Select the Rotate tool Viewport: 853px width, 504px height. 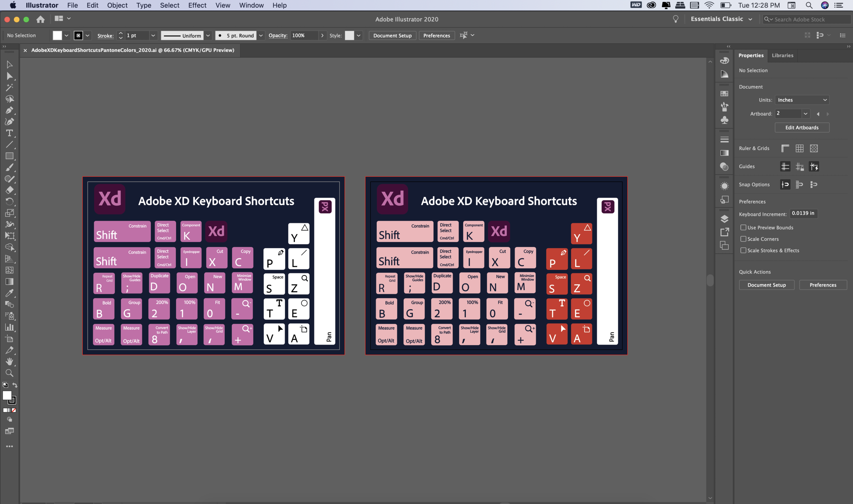click(10, 202)
